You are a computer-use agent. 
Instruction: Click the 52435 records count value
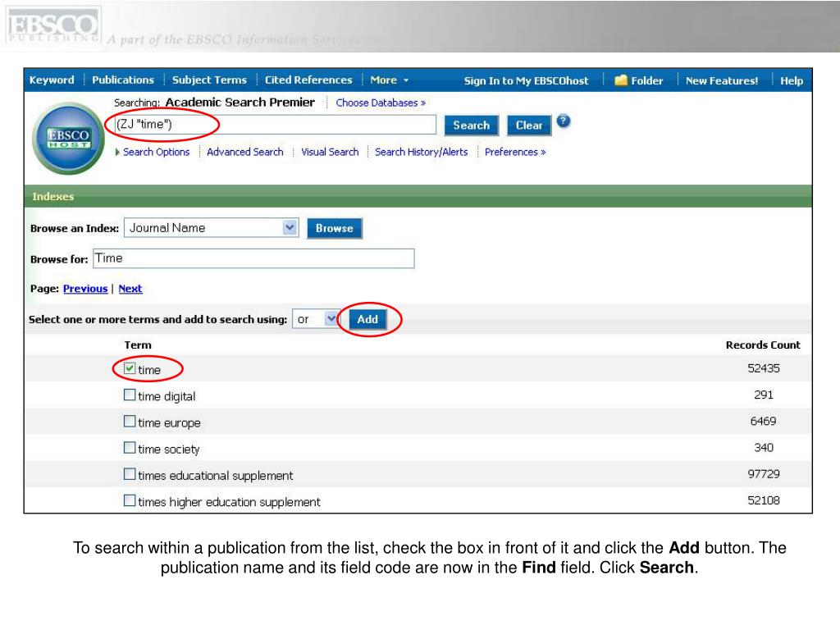(x=764, y=368)
